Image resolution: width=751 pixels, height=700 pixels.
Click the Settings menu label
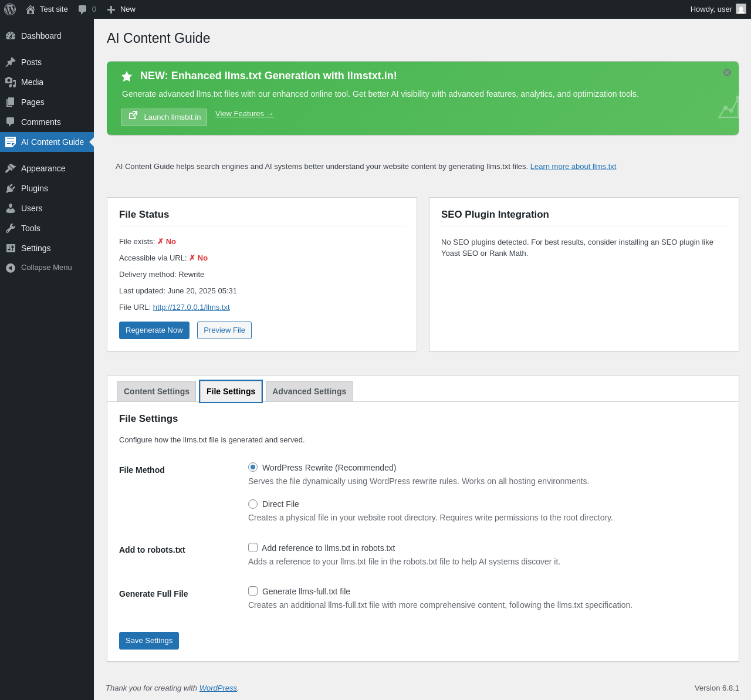(36, 248)
